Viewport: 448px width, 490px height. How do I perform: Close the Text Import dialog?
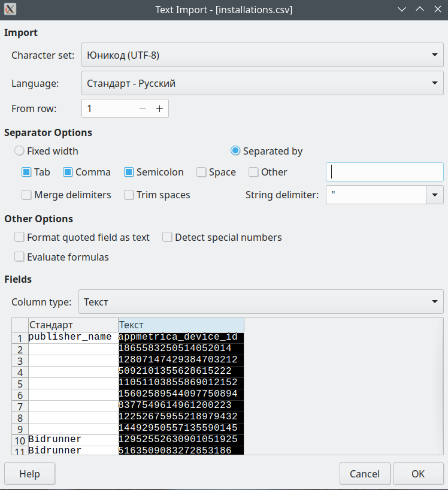pos(438,10)
